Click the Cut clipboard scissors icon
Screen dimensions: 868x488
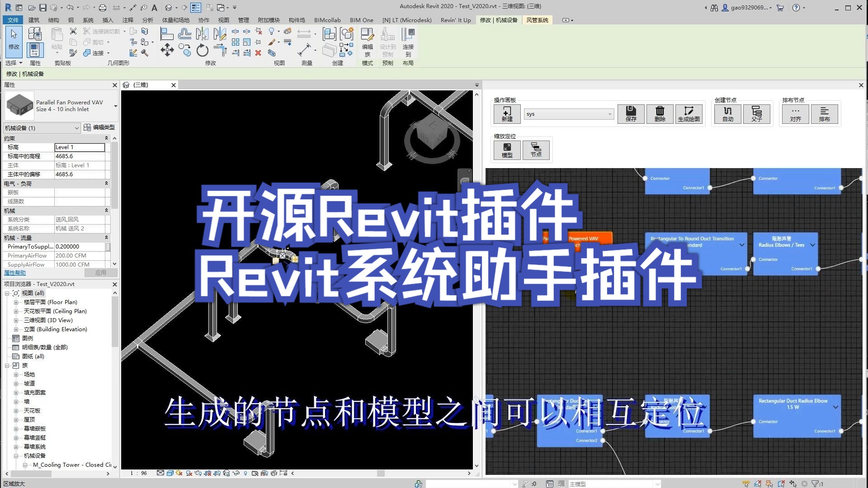click(x=73, y=31)
